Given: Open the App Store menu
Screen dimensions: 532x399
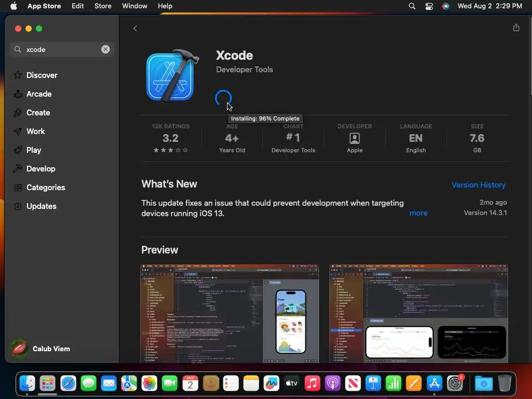Looking at the screenshot, I should [x=44, y=6].
